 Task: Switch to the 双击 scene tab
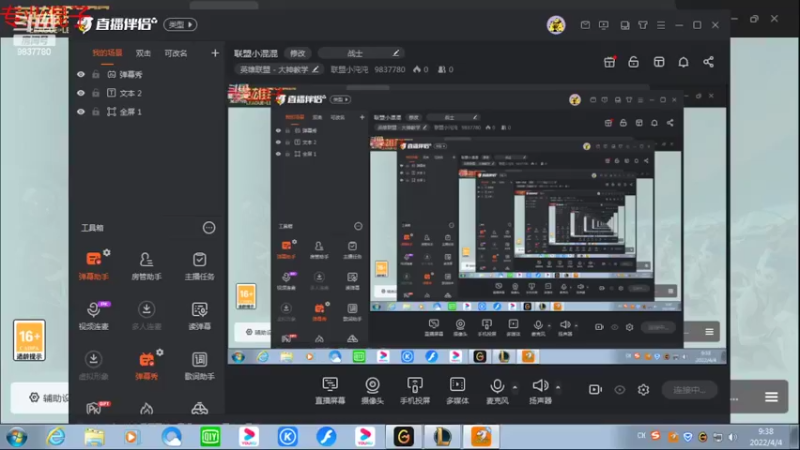143,53
